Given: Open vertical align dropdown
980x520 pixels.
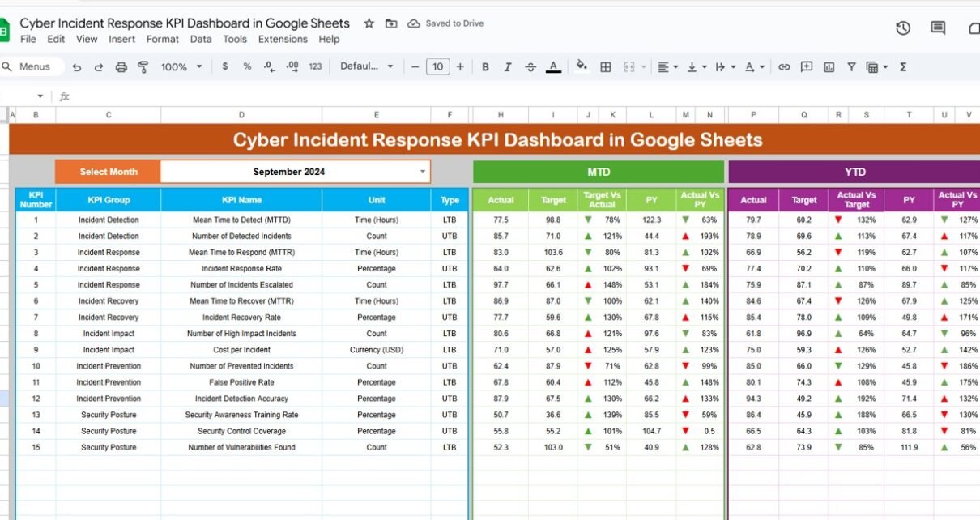Looking at the screenshot, I should 697,67.
